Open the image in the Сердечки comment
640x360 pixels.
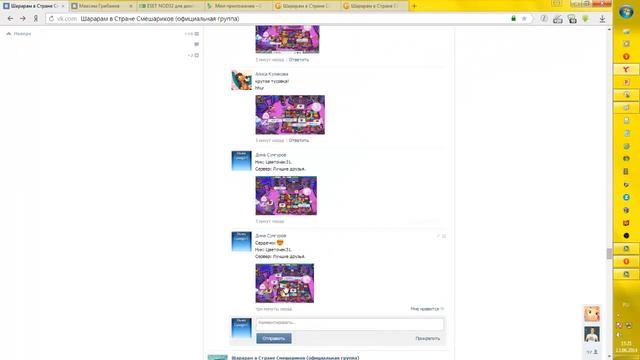click(285, 283)
